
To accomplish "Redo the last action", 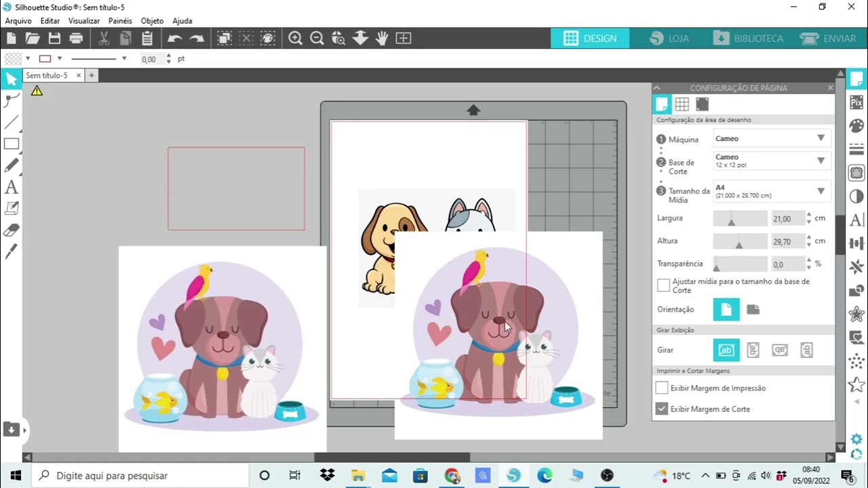I will point(197,39).
